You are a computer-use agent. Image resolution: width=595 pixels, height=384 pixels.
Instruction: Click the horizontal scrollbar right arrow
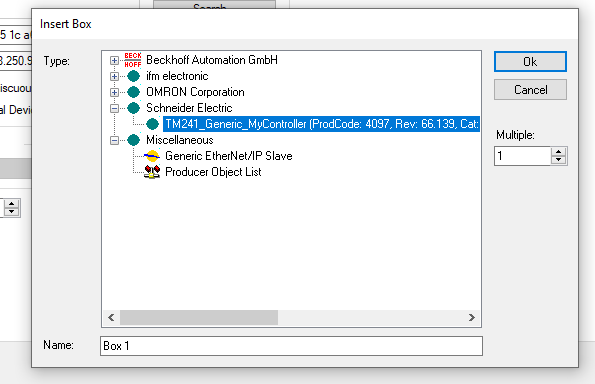point(471,317)
